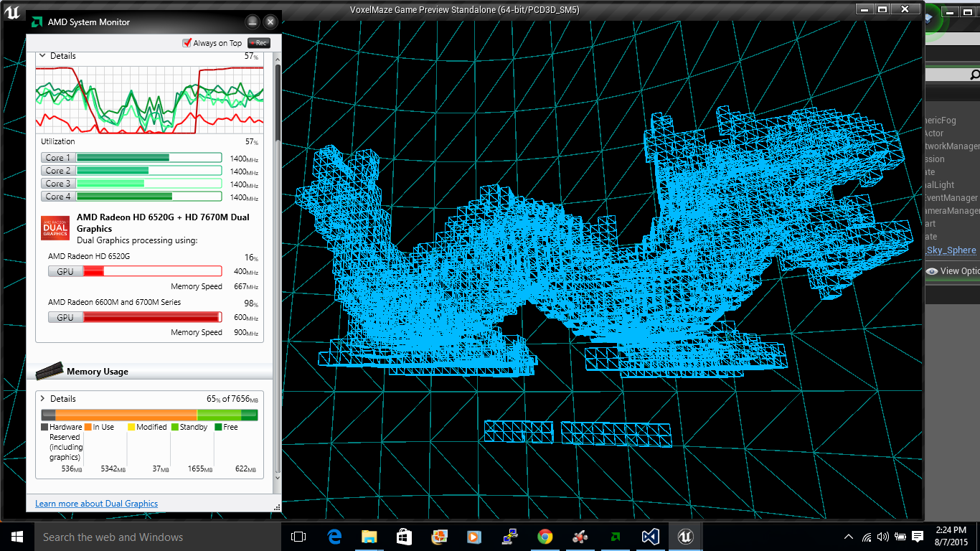Click the Windows taskbar search box
The height and width of the screenshot is (551, 980).
tap(158, 537)
